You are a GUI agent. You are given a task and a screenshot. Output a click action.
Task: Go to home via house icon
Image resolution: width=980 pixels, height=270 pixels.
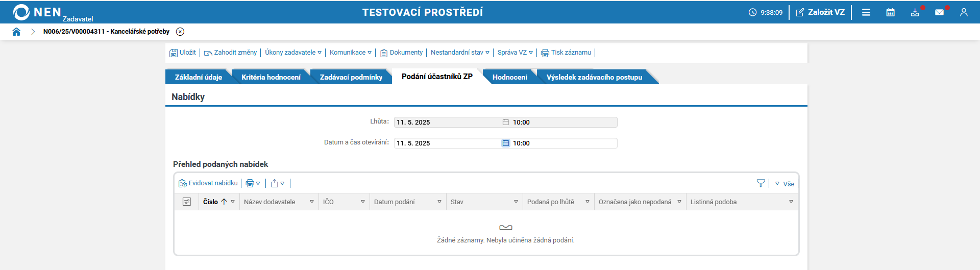[16, 32]
